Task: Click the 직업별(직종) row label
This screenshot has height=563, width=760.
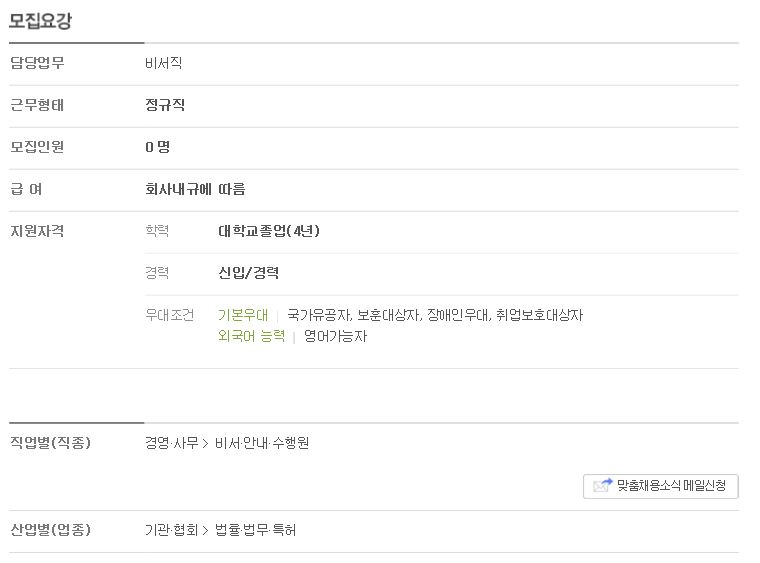Action: coord(50,442)
